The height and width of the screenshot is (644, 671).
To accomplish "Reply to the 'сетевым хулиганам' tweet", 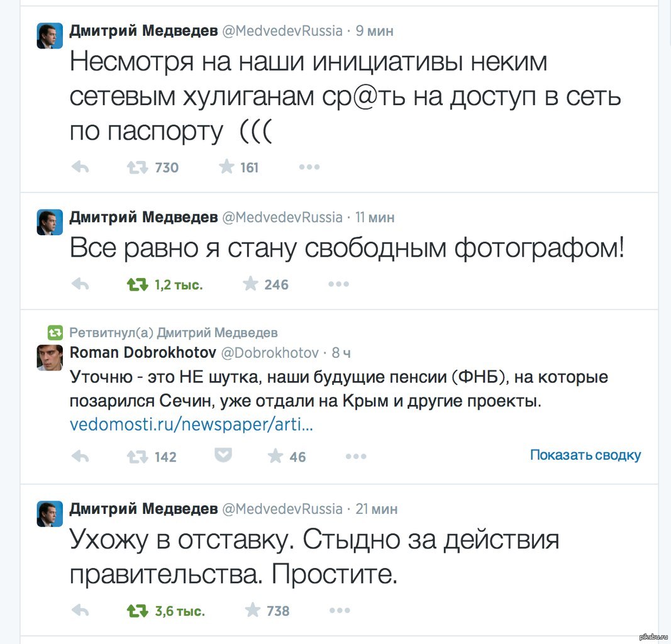I will click(x=80, y=167).
